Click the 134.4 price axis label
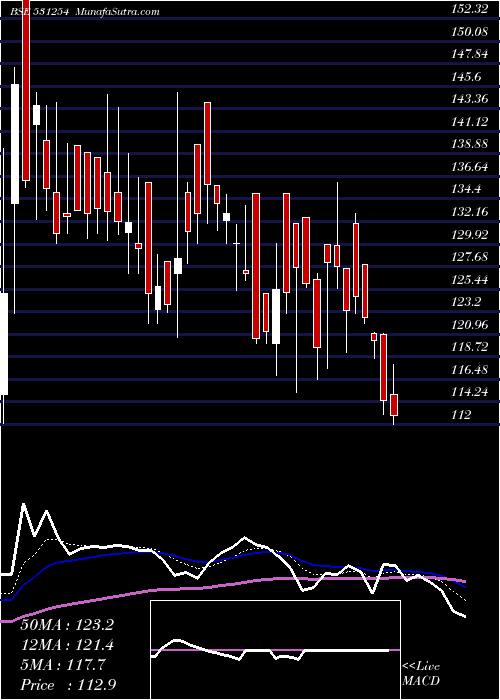The image size is (500, 700). [467, 190]
